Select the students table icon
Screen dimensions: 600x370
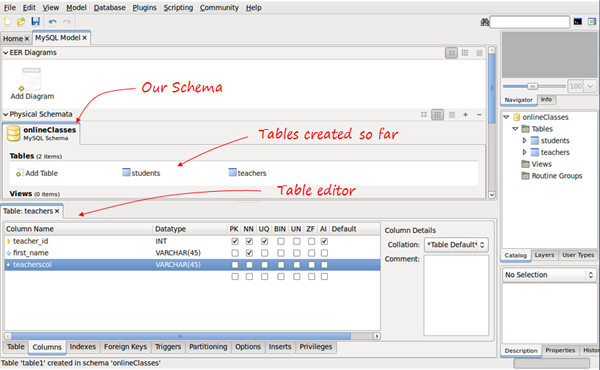[126, 173]
